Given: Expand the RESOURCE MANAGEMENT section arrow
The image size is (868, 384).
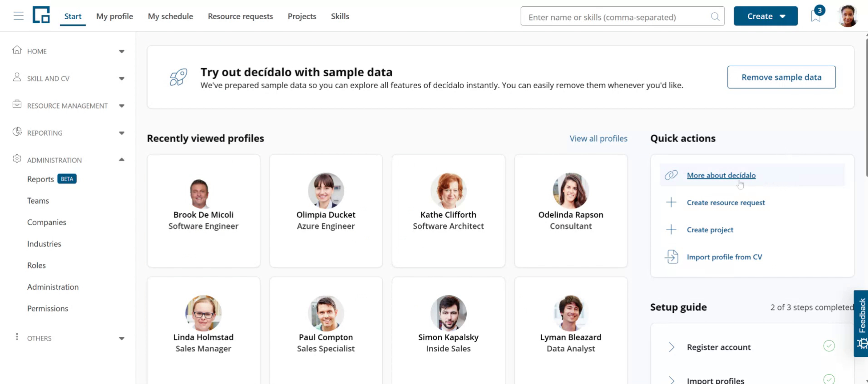Looking at the screenshot, I should [122, 106].
